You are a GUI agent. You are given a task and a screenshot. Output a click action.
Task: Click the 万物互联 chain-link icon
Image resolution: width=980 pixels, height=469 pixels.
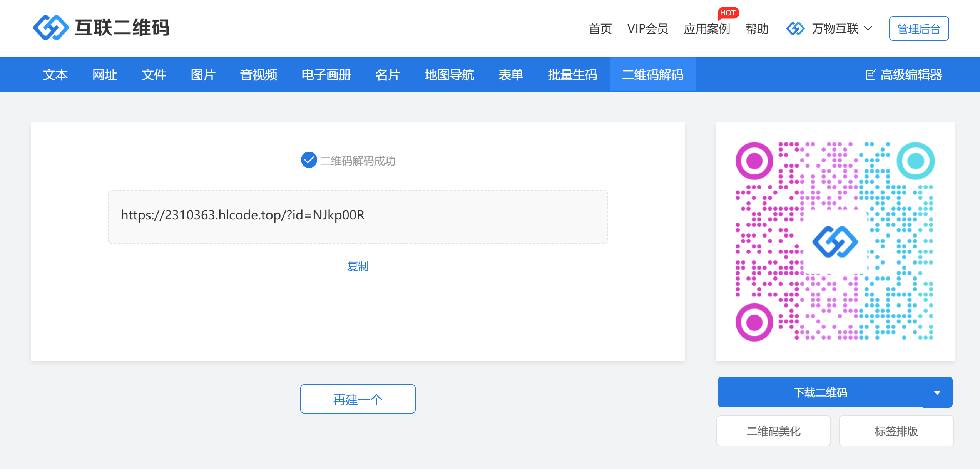pos(795,28)
